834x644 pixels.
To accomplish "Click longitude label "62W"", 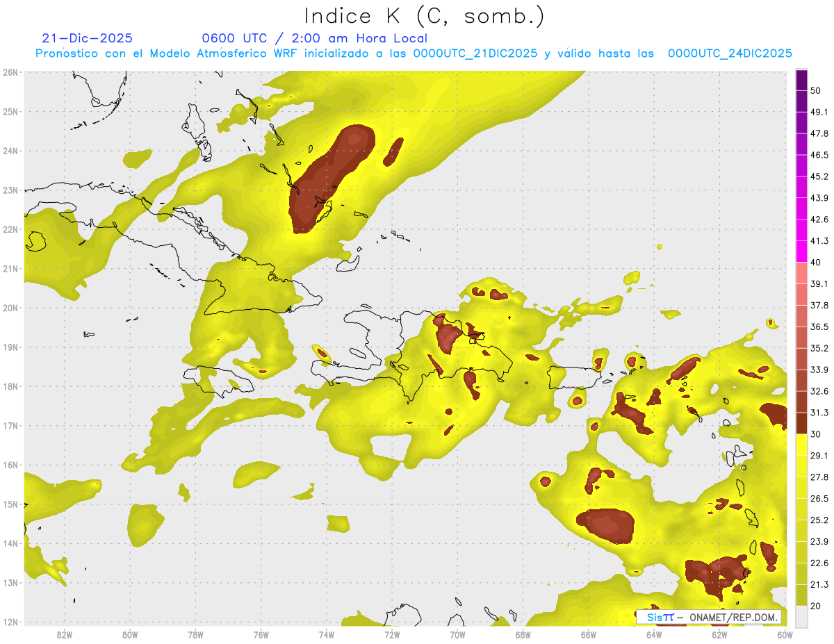I will click(x=719, y=635).
